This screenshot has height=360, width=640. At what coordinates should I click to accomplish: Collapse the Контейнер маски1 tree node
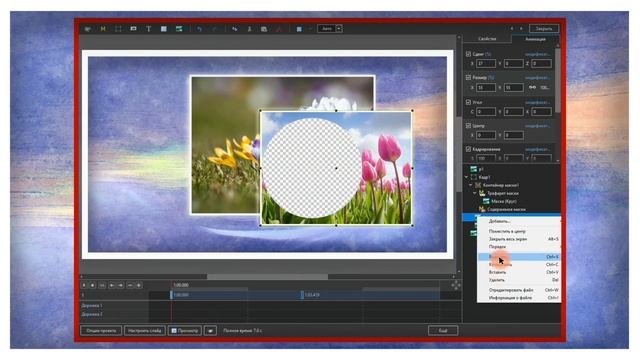point(471,185)
